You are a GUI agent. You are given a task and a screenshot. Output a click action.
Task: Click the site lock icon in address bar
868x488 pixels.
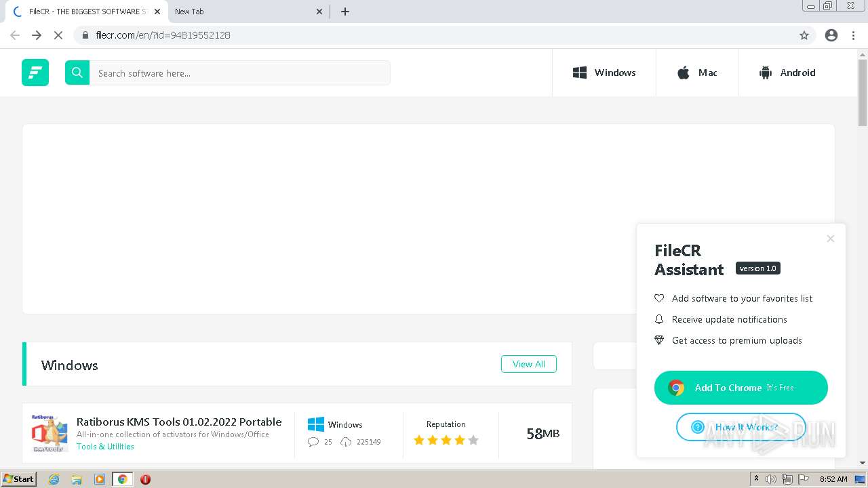tap(85, 35)
